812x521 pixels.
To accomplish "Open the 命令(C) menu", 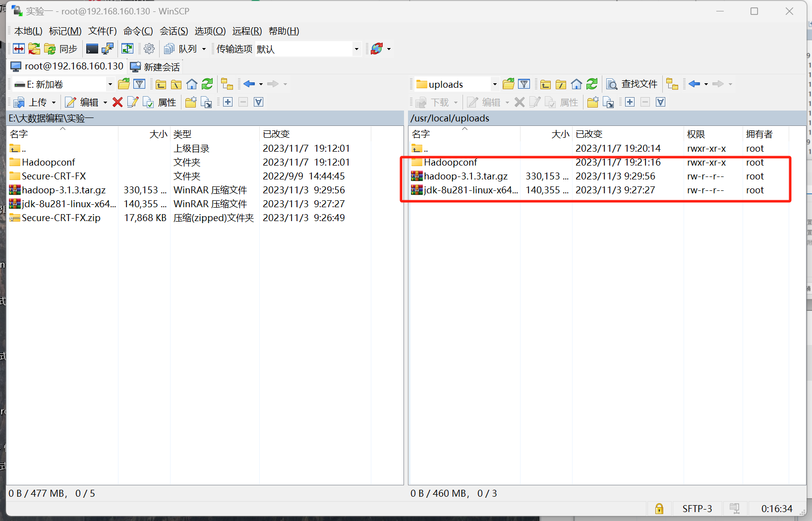I will (138, 31).
